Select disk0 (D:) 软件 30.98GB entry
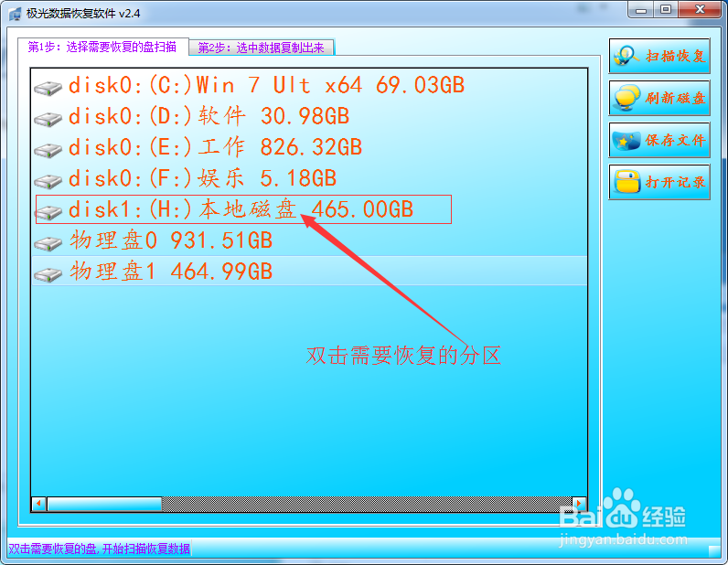Image resolution: width=728 pixels, height=565 pixels. point(309,116)
